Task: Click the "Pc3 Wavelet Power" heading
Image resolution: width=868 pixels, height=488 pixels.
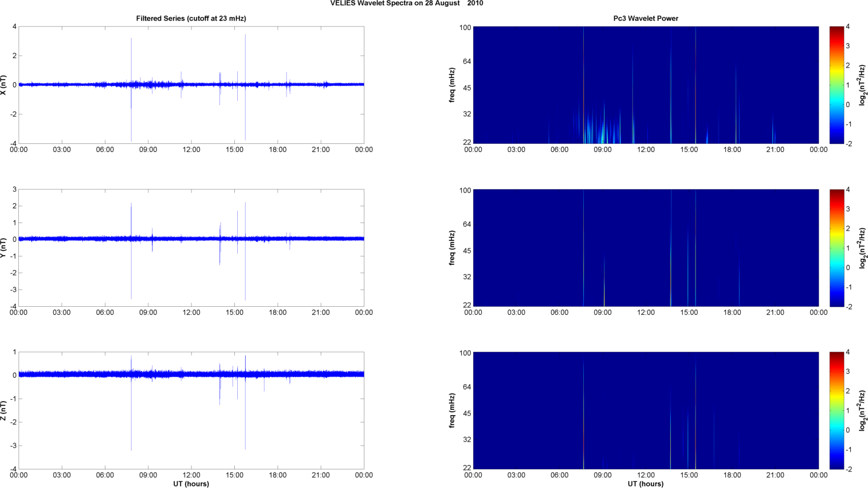Action: [646, 18]
